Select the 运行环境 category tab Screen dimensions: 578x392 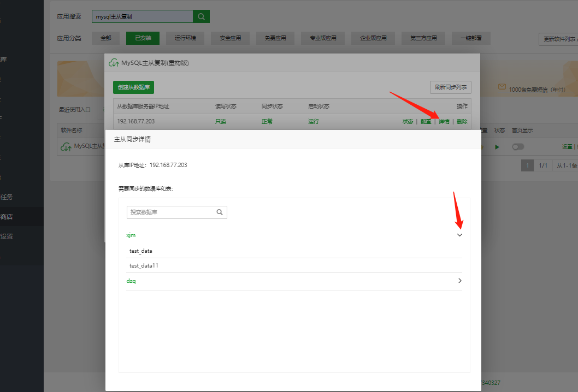[185, 38]
